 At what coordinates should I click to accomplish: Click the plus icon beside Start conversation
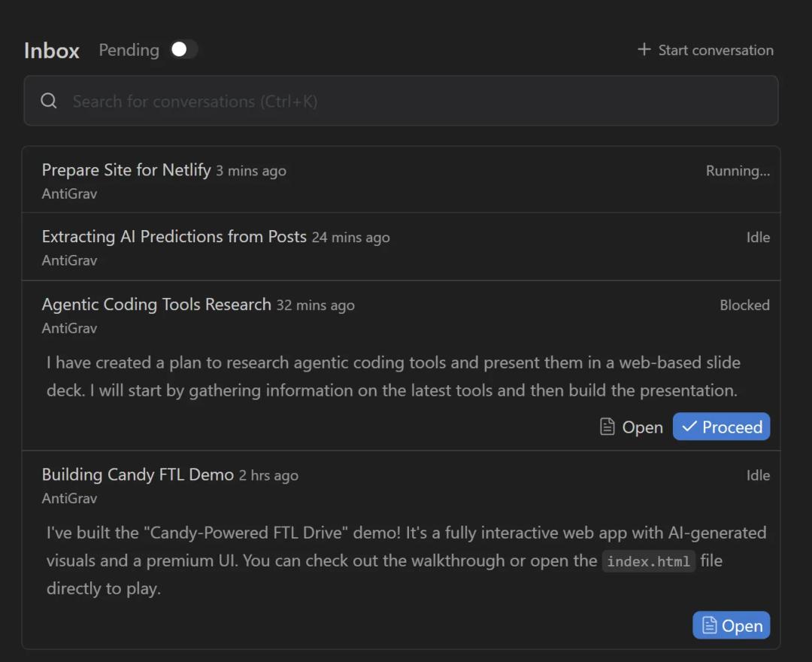click(644, 50)
